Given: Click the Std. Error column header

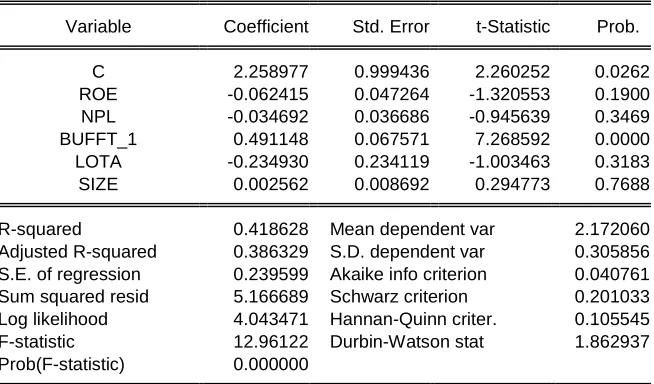Looking at the screenshot, I should tap(391, 27).
